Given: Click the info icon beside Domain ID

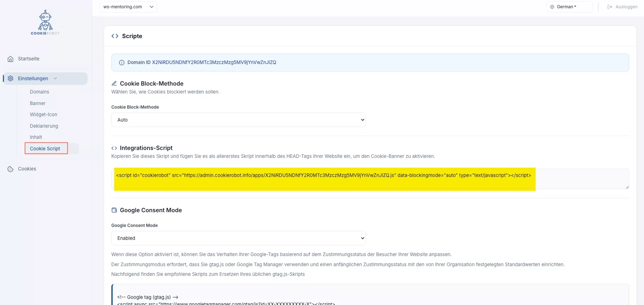Looking at the screenshot, I should click(x=122, y=63).
